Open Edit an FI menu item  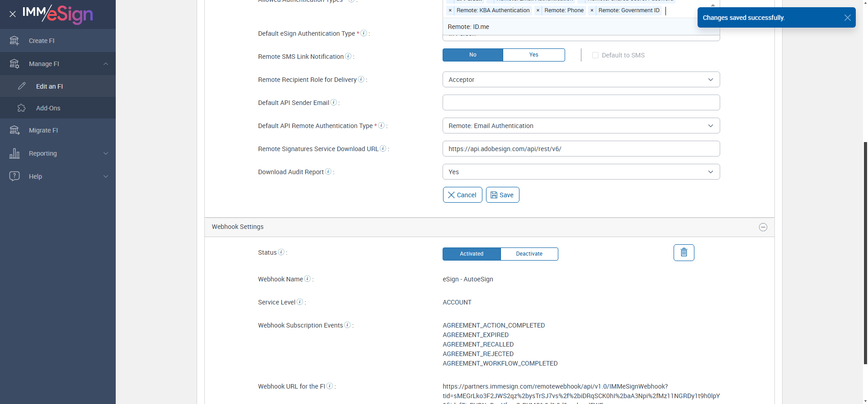(58, 86)
